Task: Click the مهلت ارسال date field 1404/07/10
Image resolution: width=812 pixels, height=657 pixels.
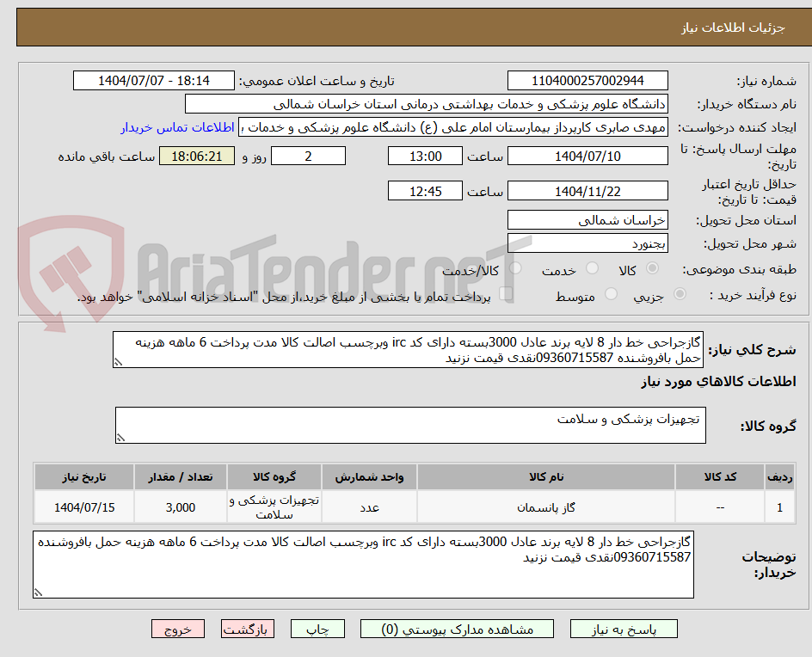Action: pos(587,156)
